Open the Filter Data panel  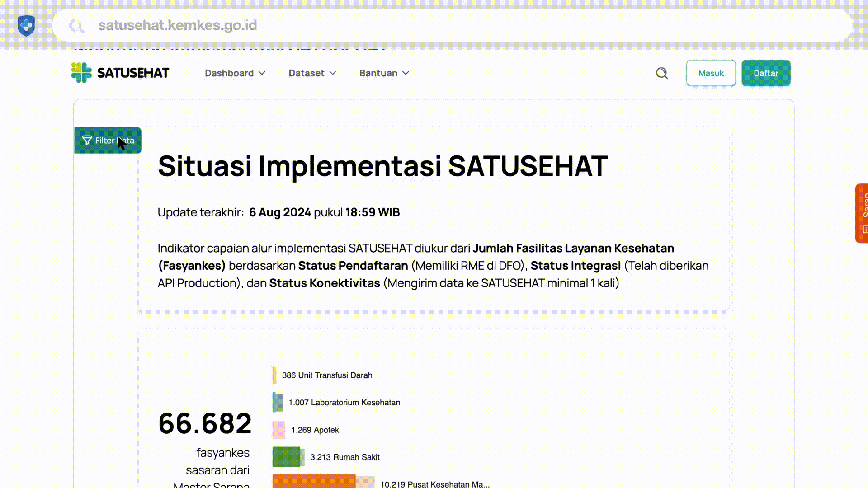(108, 141)
